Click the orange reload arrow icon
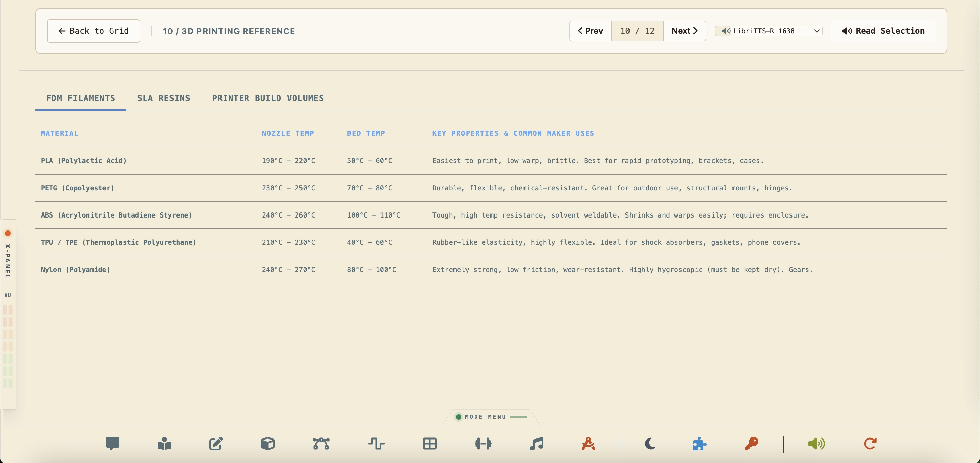Viewport: 980px width, 463px height. [870, 444]
